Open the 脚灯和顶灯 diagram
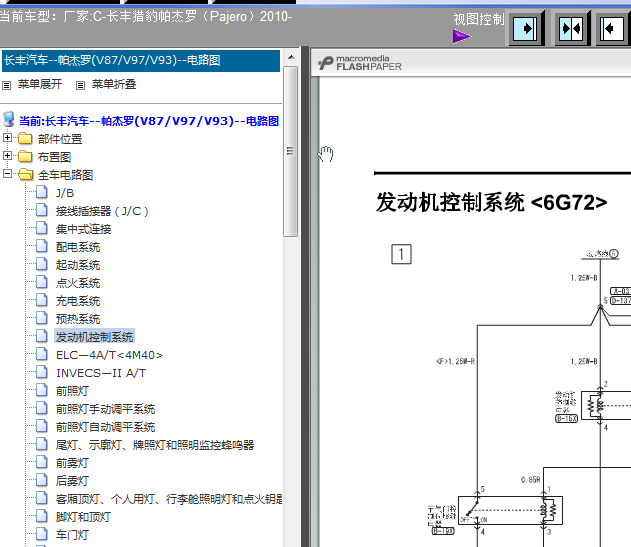 tap(83, 517)
